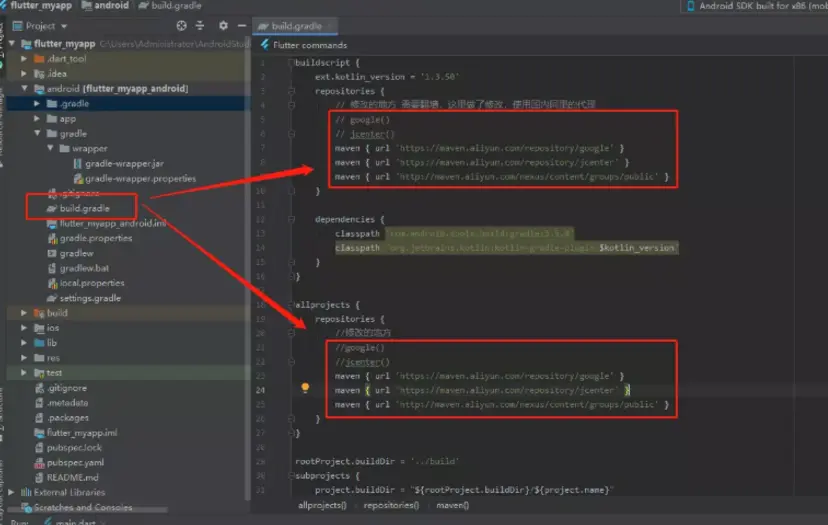Viewport: 828px width, 525px height.
Task: Expand the app folder
Action: pos(37,119)
